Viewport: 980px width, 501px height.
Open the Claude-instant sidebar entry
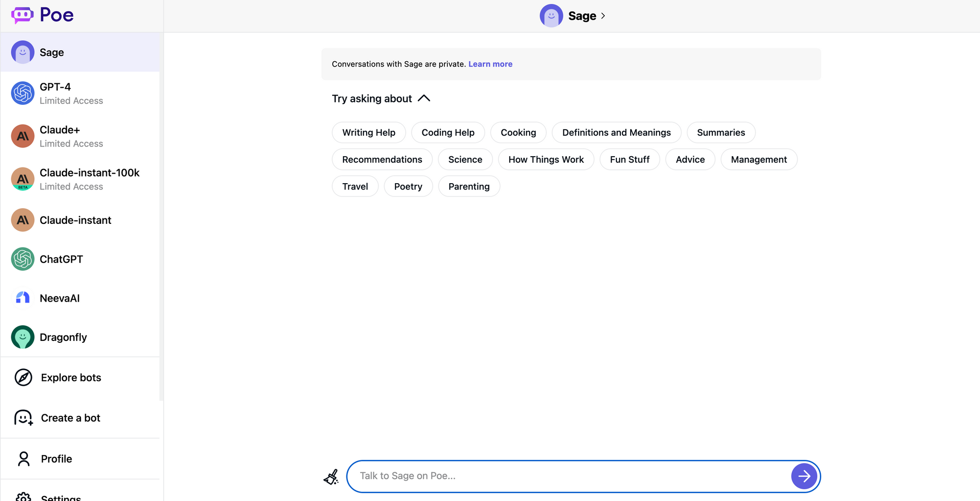point(75,220)
